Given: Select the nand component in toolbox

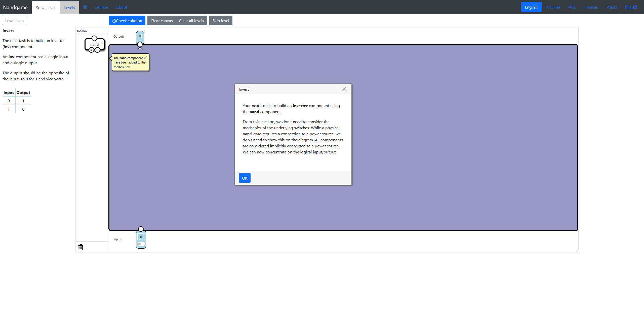Looking at the screenshot, I should 95,44.
